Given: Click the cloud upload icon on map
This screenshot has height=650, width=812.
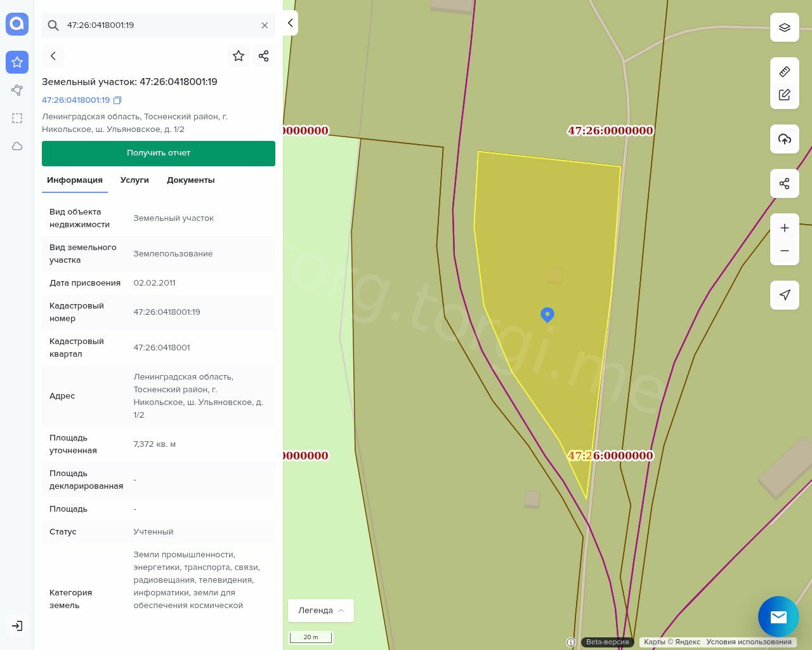Looking at the screenshot, I should [x=784, y=139].
